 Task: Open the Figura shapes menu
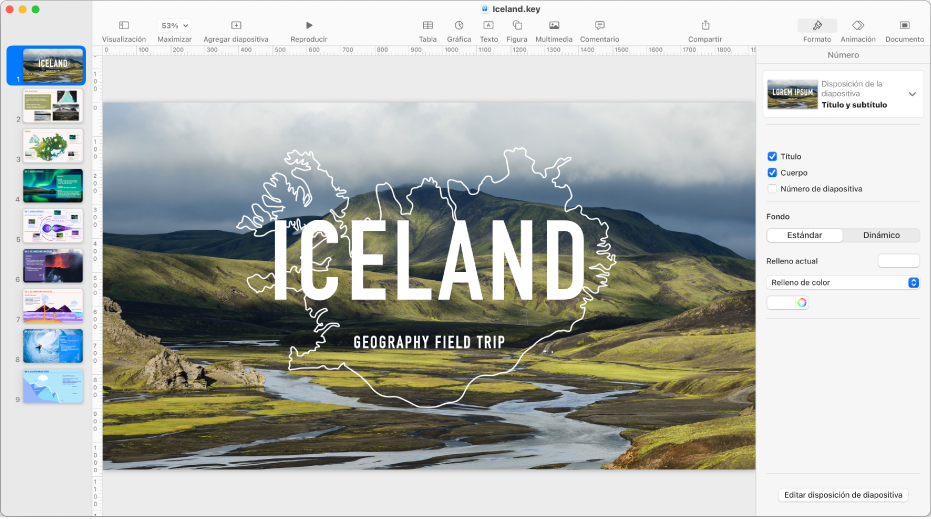(517, 26)
